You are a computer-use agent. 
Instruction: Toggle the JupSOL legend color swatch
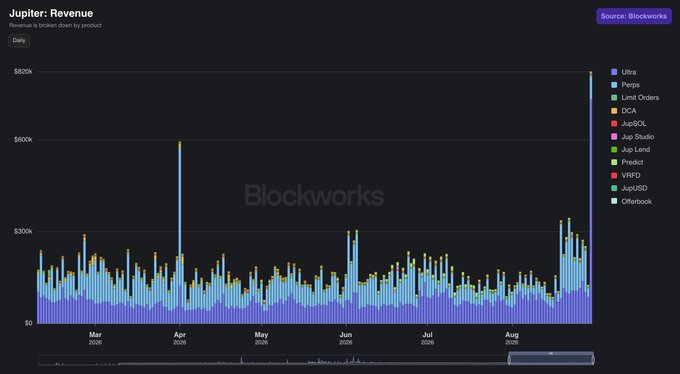(x=614, y=124)
